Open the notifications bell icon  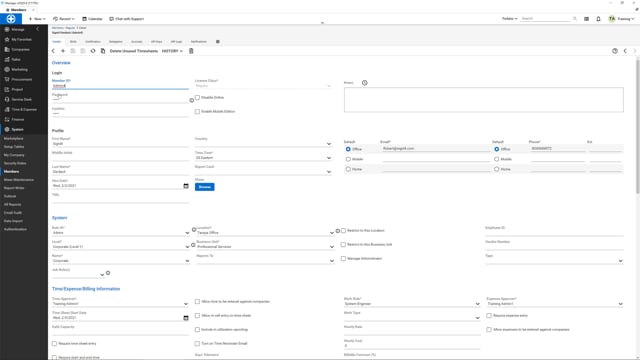tap(598, 19)
